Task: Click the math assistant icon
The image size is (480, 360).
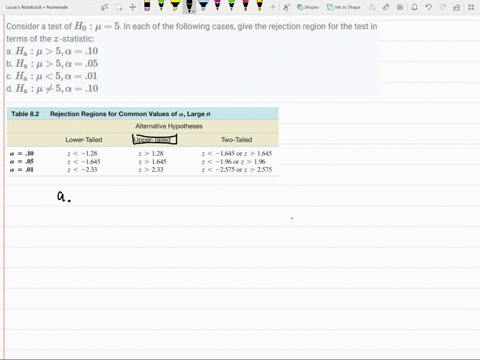Action: 400,7
